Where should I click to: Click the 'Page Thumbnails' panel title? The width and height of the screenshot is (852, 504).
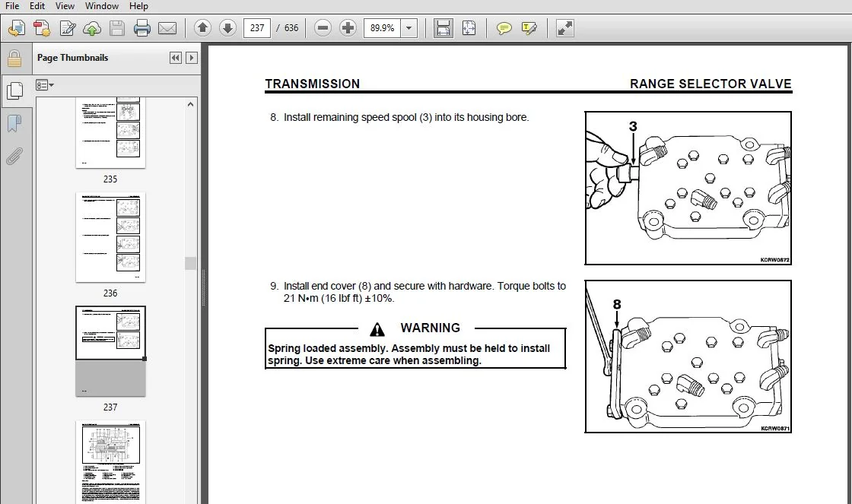point(72,58)
